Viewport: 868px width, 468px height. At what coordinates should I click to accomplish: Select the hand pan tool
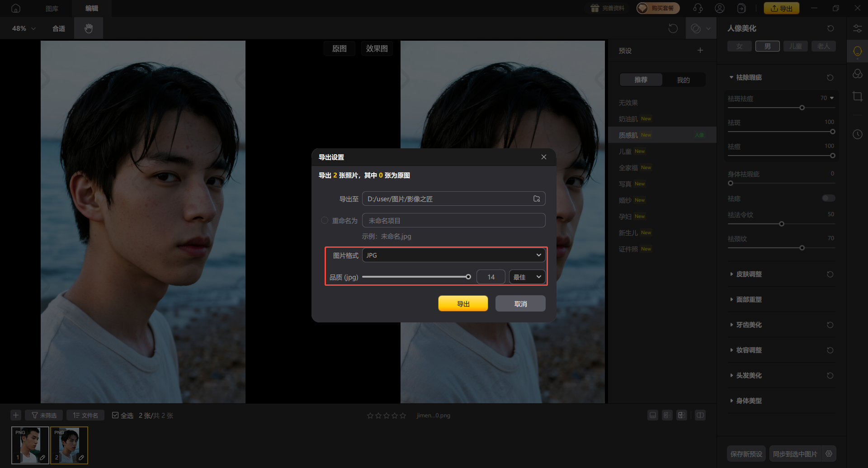click(x=89, y=28)
